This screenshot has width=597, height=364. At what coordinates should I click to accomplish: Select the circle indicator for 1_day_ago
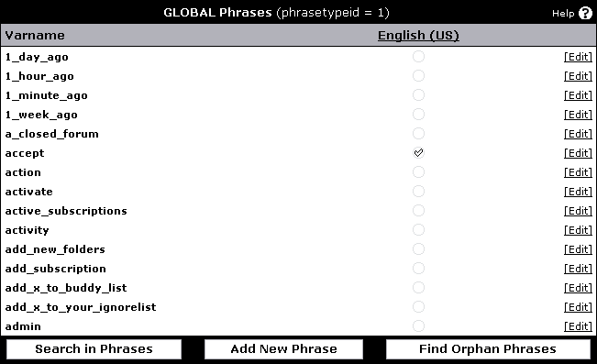tap(418, 56)
